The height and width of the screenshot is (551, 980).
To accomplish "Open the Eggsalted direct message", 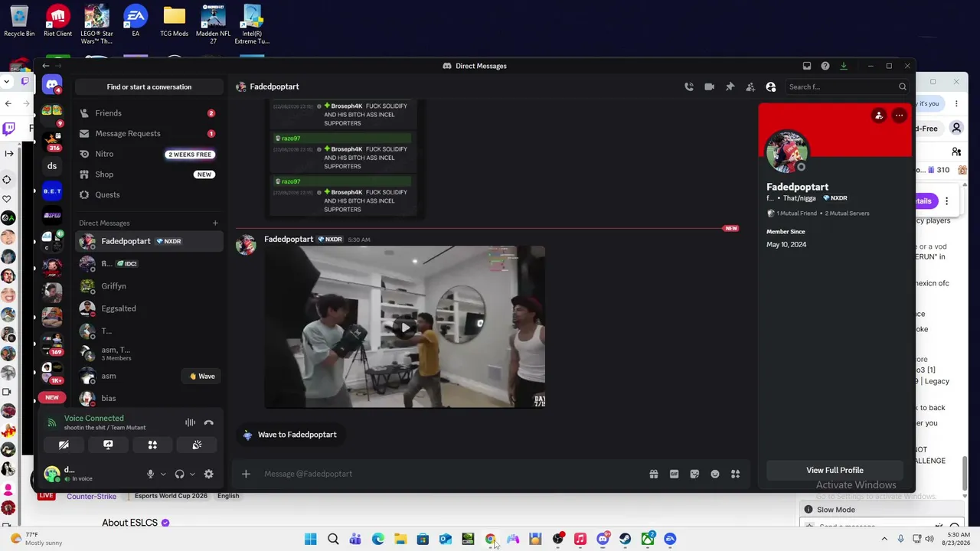I will click(149, 308).
